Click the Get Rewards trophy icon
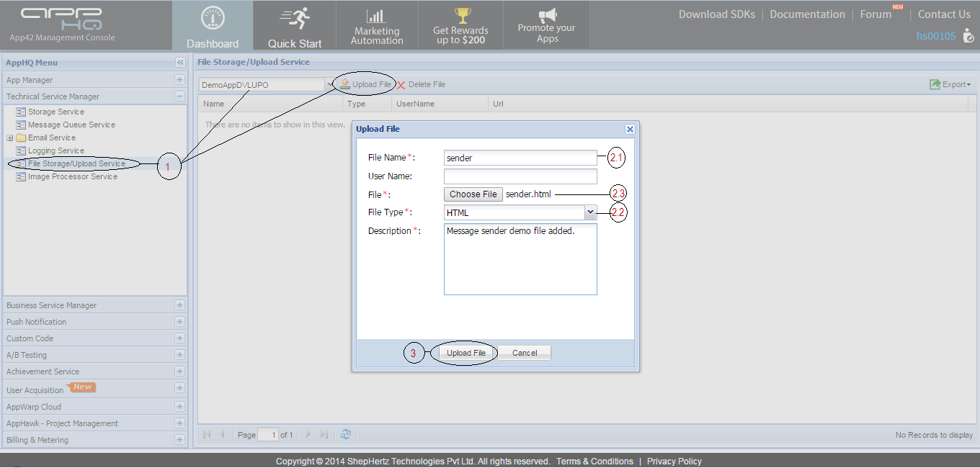 tap(461, 15)
